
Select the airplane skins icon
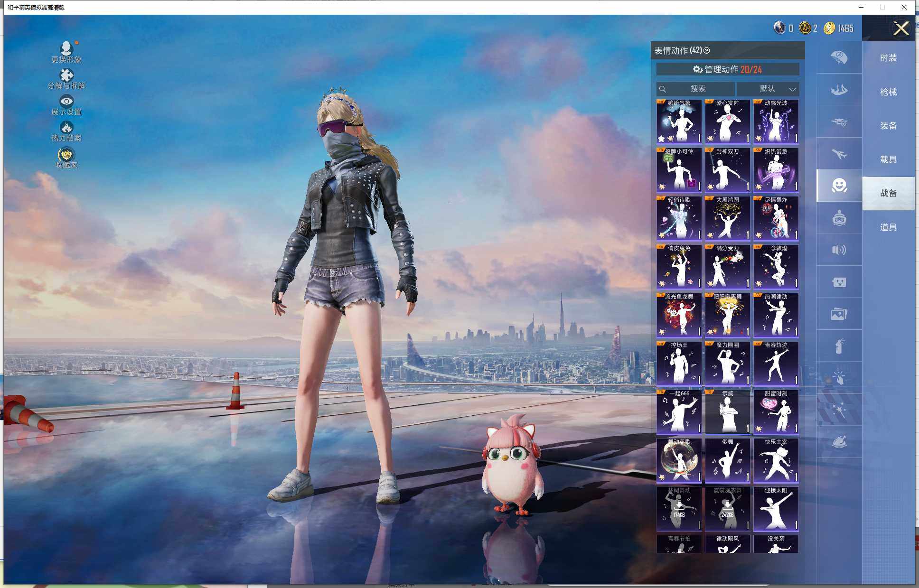click(839, 154)
